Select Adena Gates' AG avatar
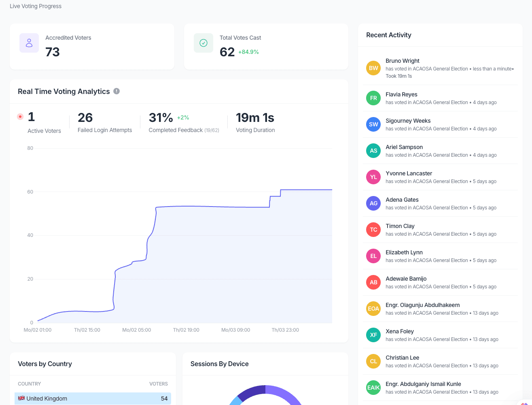Image resolution: width=532 pixels, height=405 pixels. pos(373,203)
